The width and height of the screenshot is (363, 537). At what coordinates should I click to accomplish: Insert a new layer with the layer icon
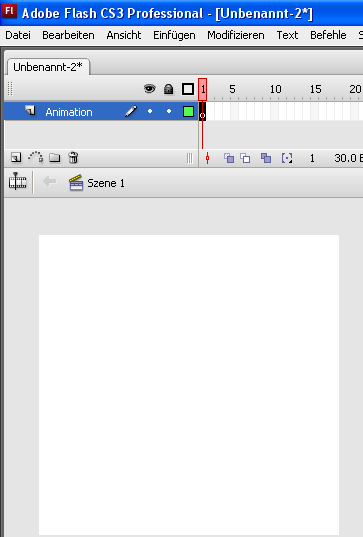click(x=16, y=158)
